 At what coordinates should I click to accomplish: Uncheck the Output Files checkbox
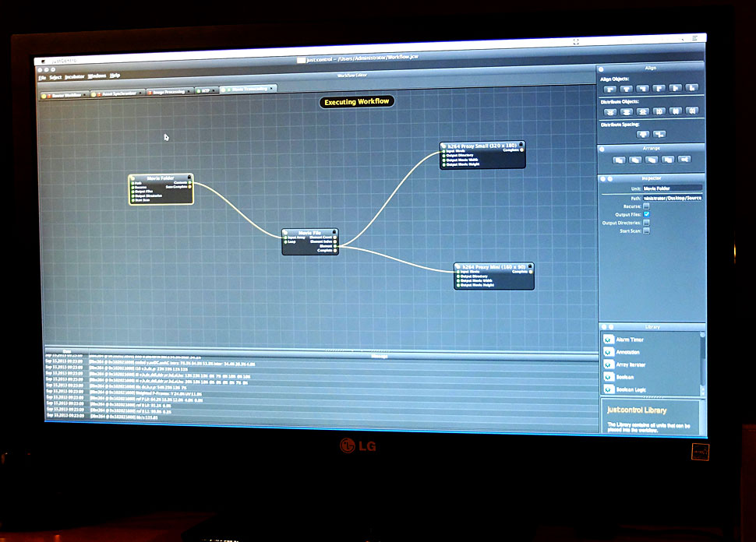point(646,214)
